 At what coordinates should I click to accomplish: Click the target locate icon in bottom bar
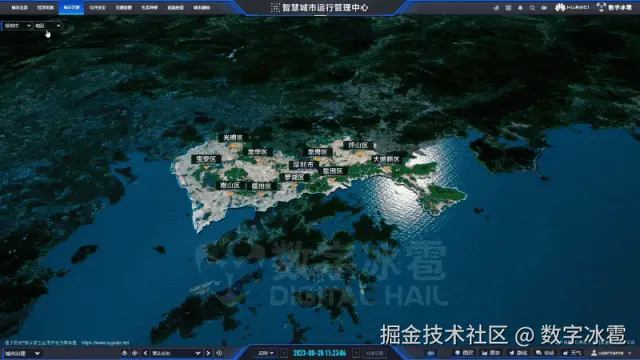(135, 353)
